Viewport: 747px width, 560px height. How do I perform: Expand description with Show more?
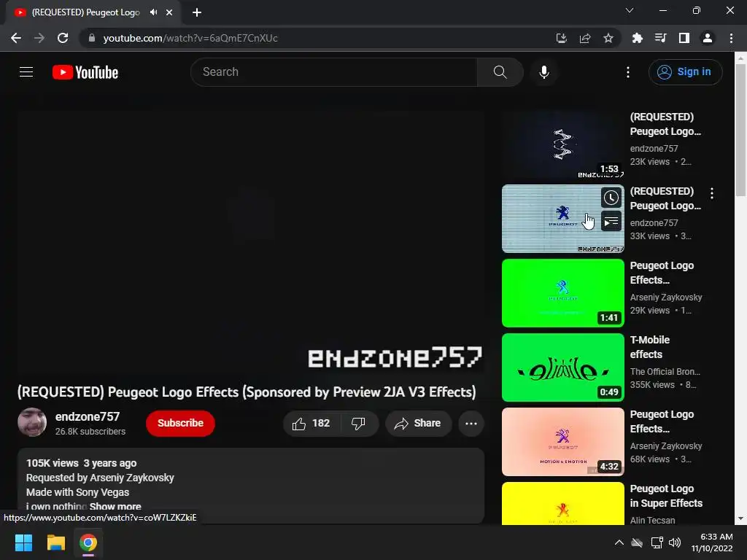click(115, 507)
